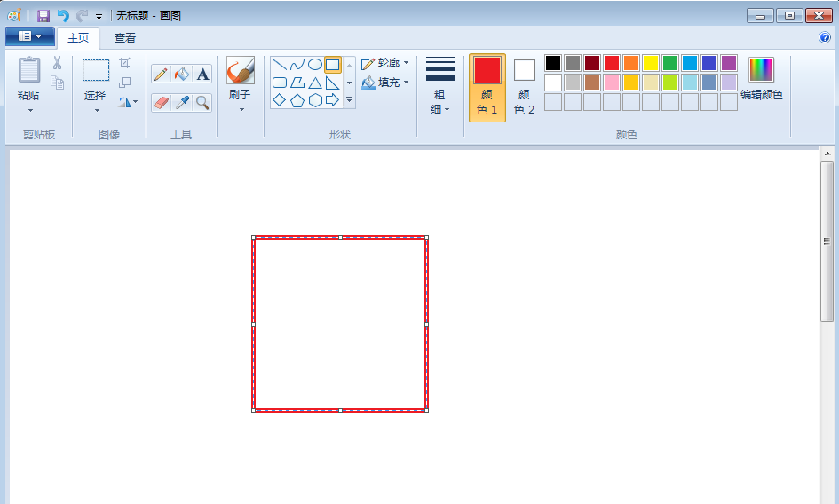Click the top-middle handle of drawn rectangle
This screenshot has width=839, height=504.
[x=340, y=237]
